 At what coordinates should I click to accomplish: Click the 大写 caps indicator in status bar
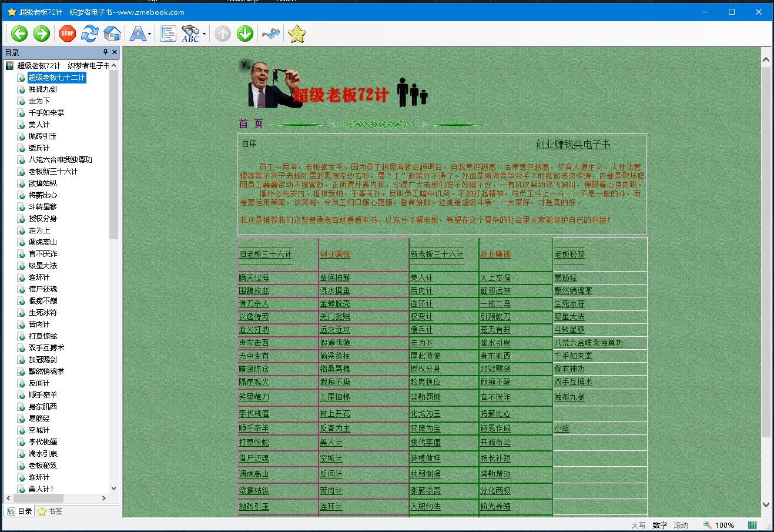(x=638, y=525)
